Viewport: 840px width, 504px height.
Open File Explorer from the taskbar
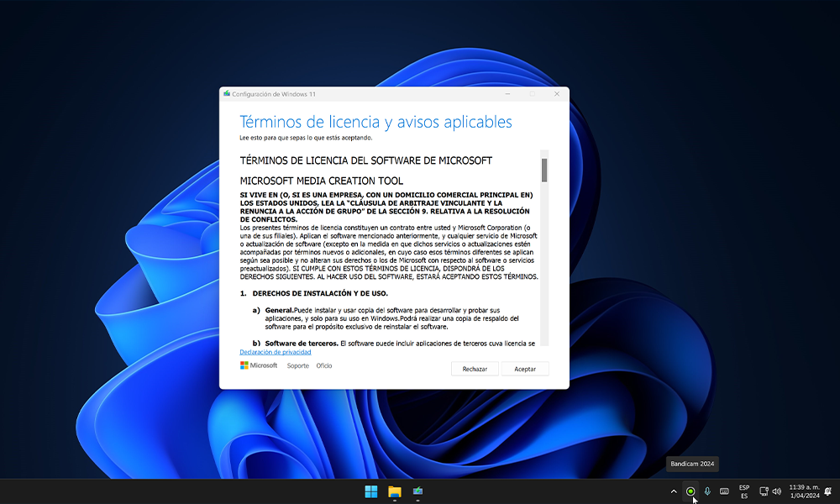pyautogui.click(x=394, y=491)
